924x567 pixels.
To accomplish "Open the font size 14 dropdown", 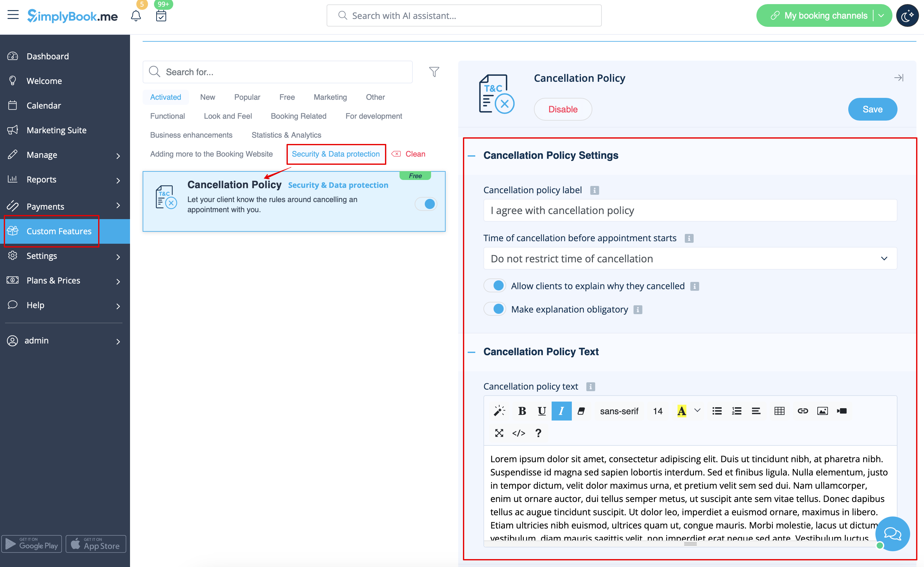I will click(x=658, y=411).
